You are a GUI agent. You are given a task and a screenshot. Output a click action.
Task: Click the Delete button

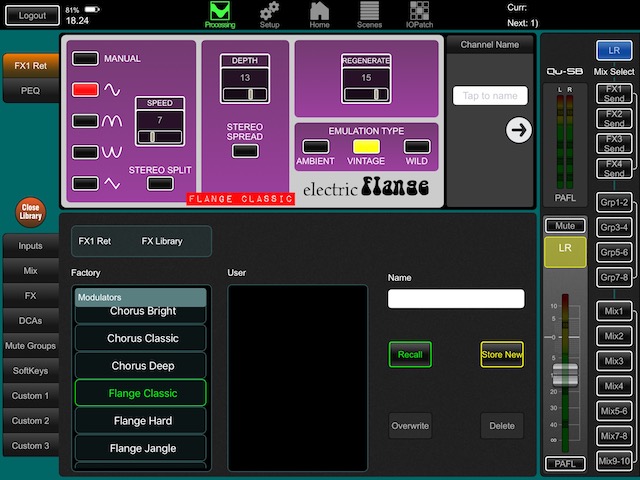(502, 426)
